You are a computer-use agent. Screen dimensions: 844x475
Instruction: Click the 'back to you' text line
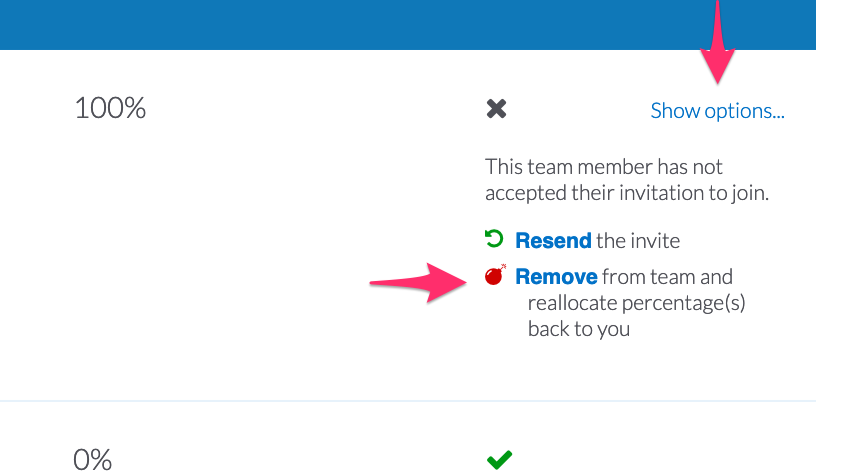tap(578, 328)
